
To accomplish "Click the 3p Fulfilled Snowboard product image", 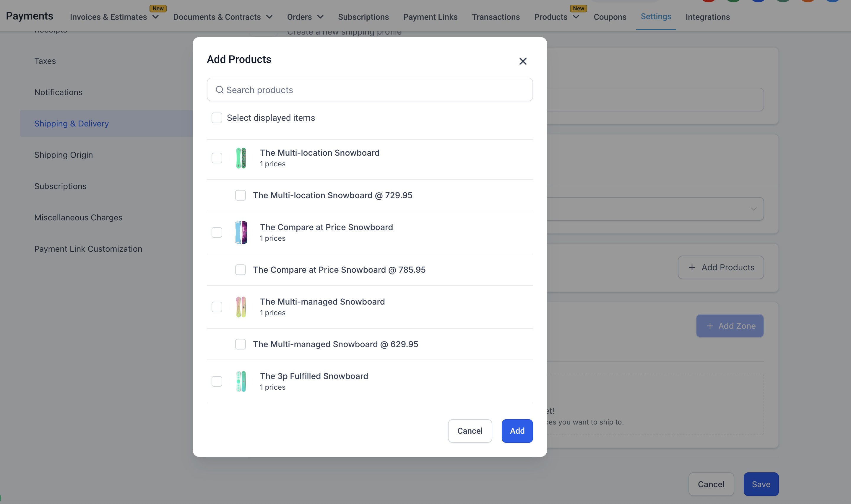I will 241,381.
